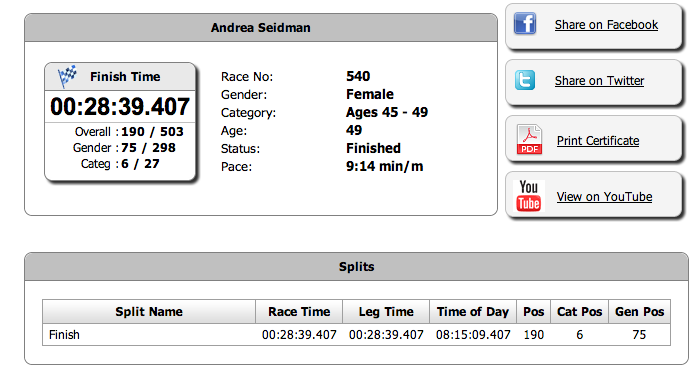Image resolution: width=698 pixels, height=377 pixels.
Task: Open the Print Certificate link
Action: [x=598, y=141]
